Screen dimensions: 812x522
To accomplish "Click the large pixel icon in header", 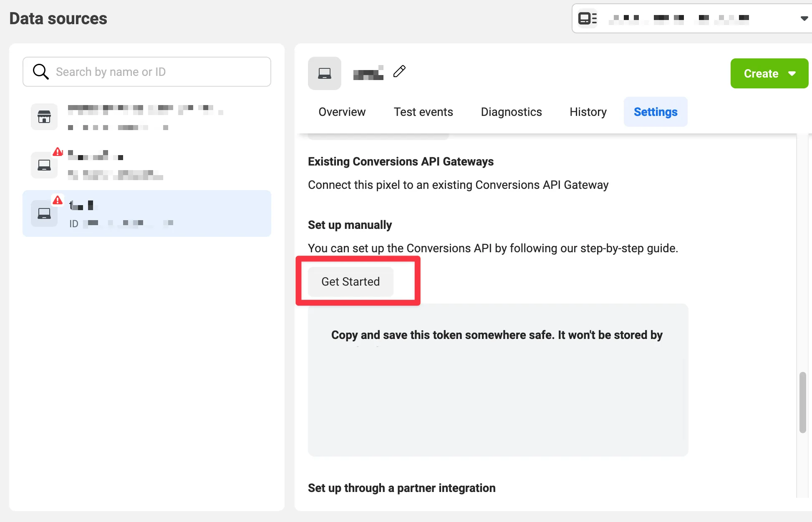I will [324, 73].
